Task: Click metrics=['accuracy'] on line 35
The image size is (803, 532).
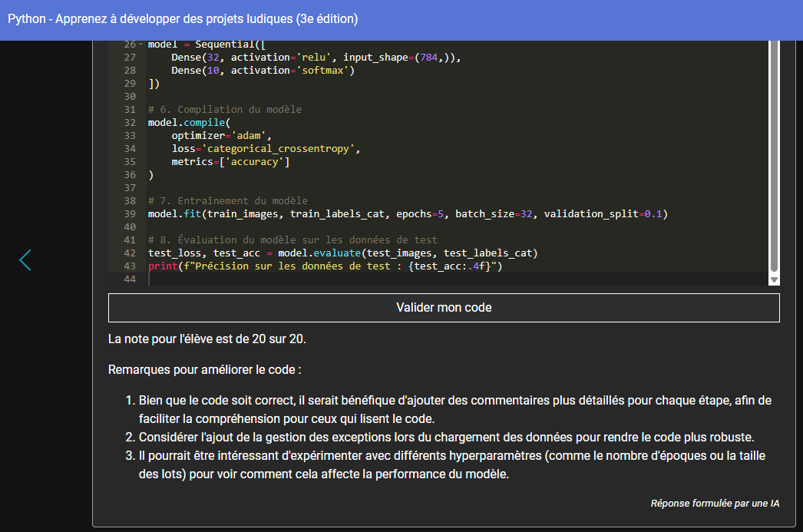Action: point(230,162)
